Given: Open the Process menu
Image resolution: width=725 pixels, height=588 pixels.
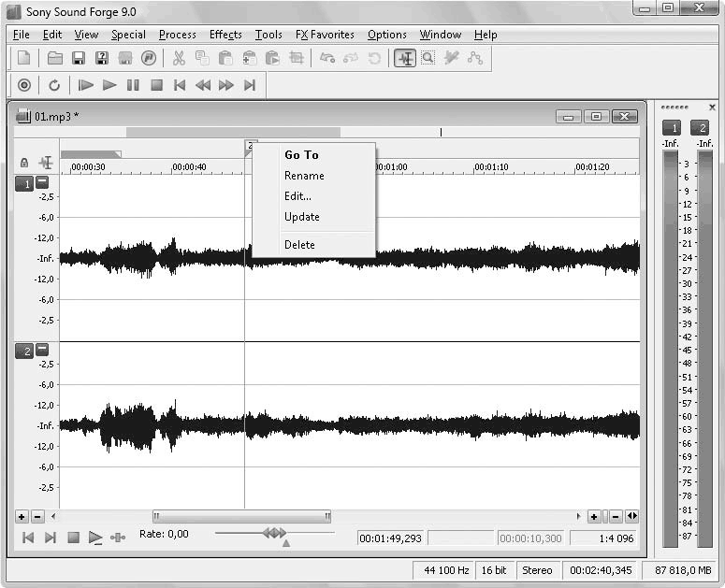Looking at the screenshot, I should click(x=177, y=35).
